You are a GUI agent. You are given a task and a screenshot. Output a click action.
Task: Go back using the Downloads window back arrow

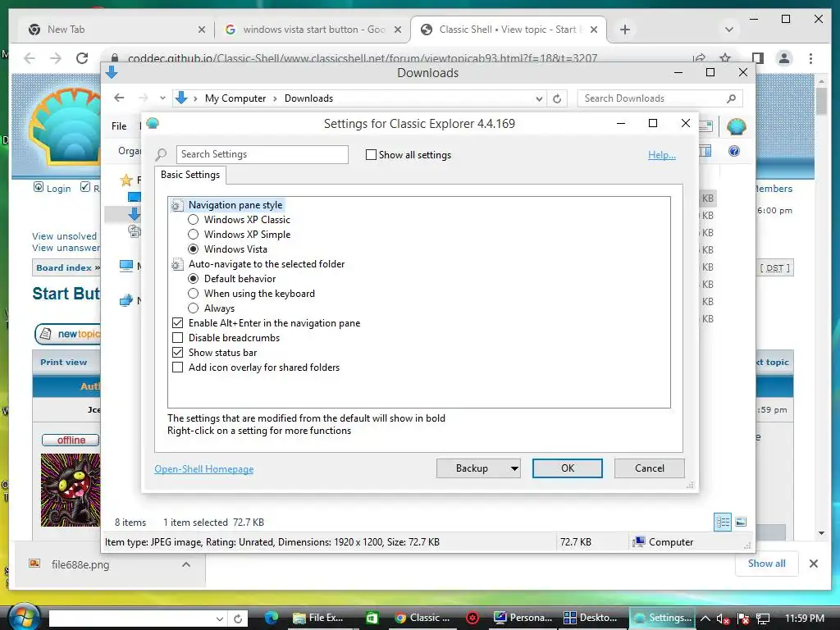[119, 98]
